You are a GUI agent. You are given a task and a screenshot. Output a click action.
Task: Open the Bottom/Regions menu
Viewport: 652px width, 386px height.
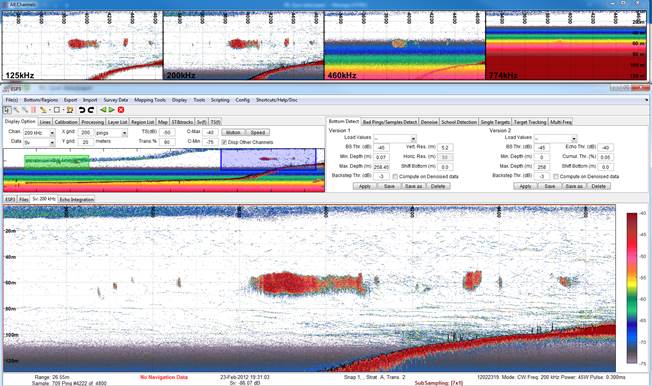(41, 100)
